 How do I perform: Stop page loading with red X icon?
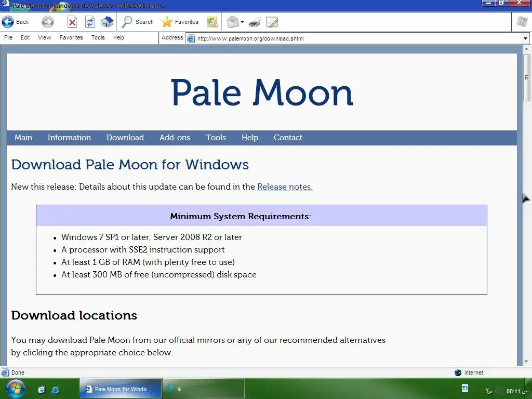click(72, 22)
